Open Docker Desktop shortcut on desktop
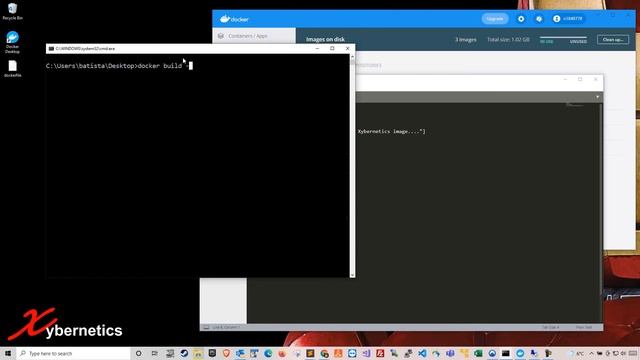Screen dimensions: 640x360 [x=12, y=42]
